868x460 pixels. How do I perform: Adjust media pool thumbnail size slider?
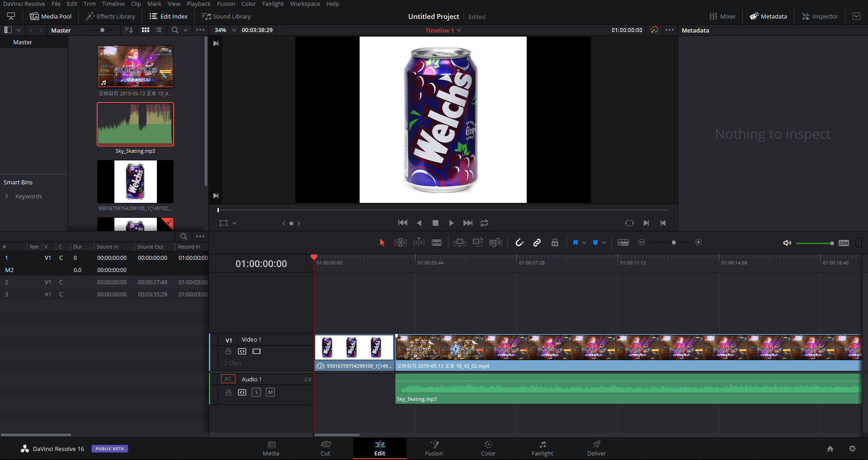102,30
